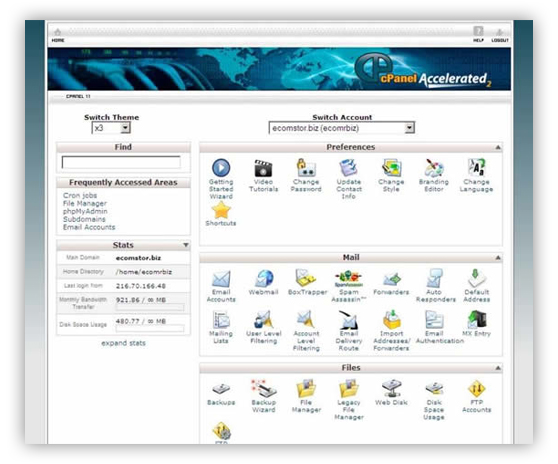Open the FTP Accounts icon

[477, 389]
